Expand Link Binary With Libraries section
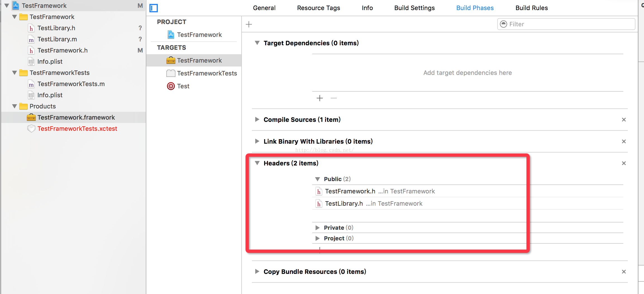 click(x=257, y=141)
